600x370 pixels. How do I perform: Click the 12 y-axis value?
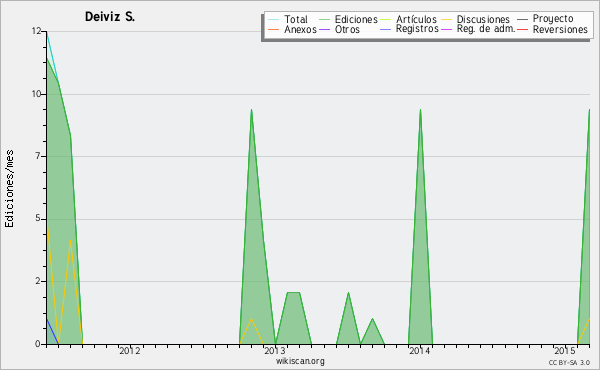36,31
